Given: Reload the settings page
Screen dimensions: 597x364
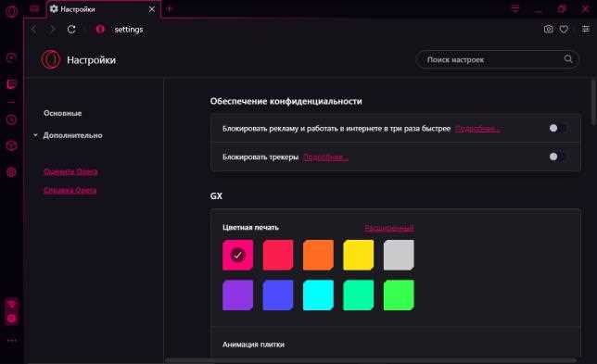Looking at the screenshot, I should tap(71, 30).
